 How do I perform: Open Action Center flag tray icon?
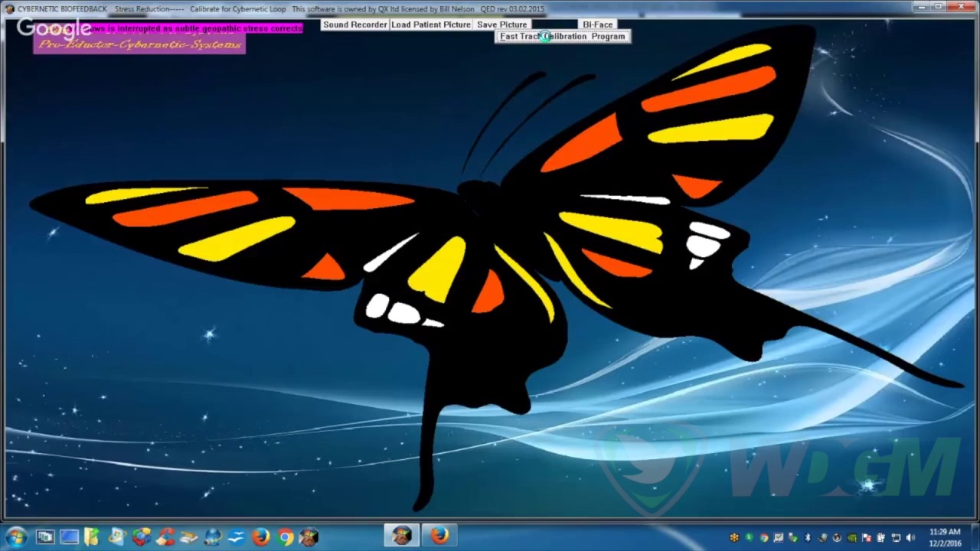click(x=867, y=538)
